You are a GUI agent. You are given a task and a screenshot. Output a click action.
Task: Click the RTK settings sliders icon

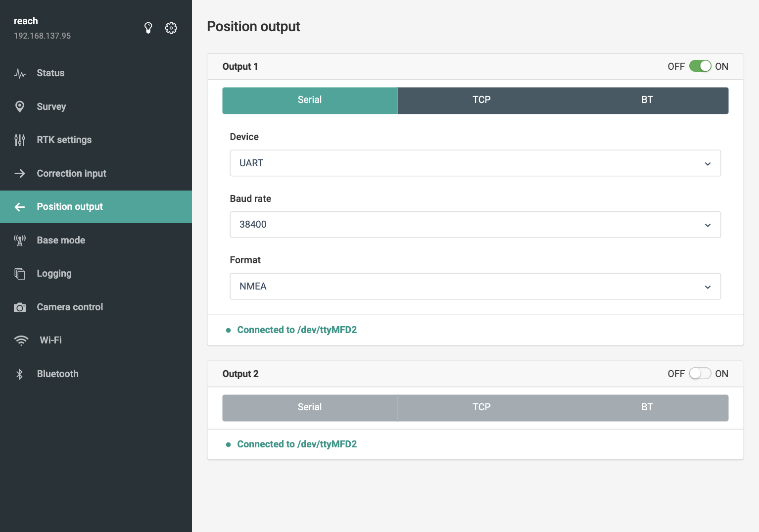tap(20, 140)
